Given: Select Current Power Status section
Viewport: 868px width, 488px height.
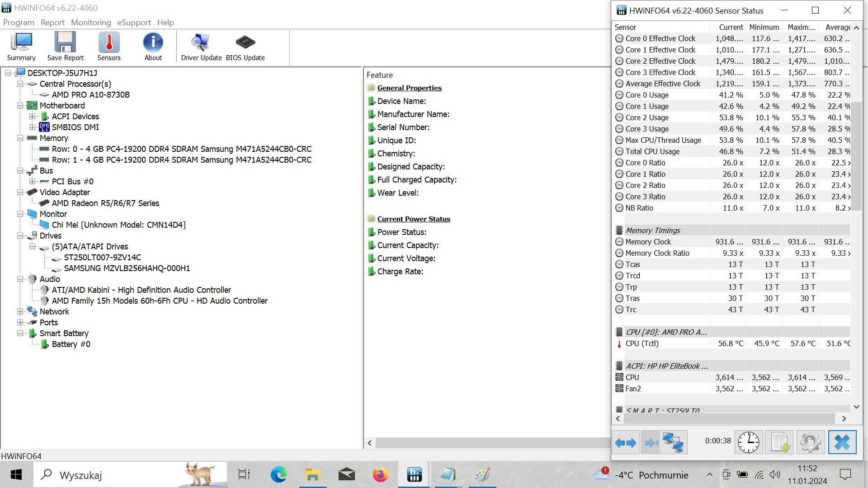Looking at the screenshot, I should point(413,219).
